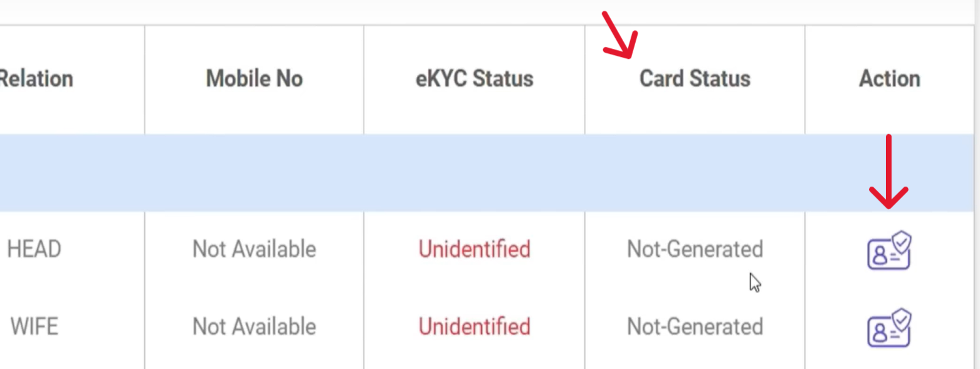
Task: Click Not Available mobile entry for HEAD
Action: tap(254, 249)
